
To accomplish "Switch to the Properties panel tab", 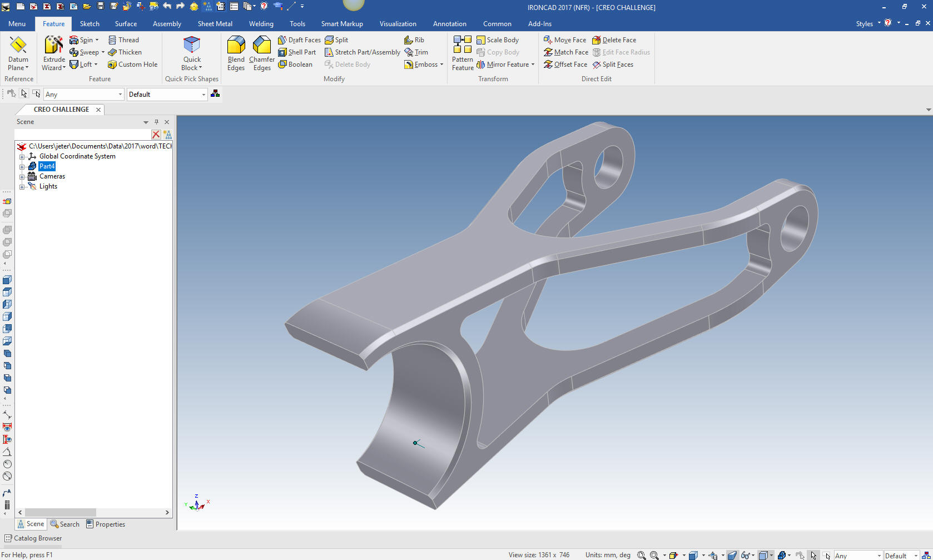I will [106, 524].
